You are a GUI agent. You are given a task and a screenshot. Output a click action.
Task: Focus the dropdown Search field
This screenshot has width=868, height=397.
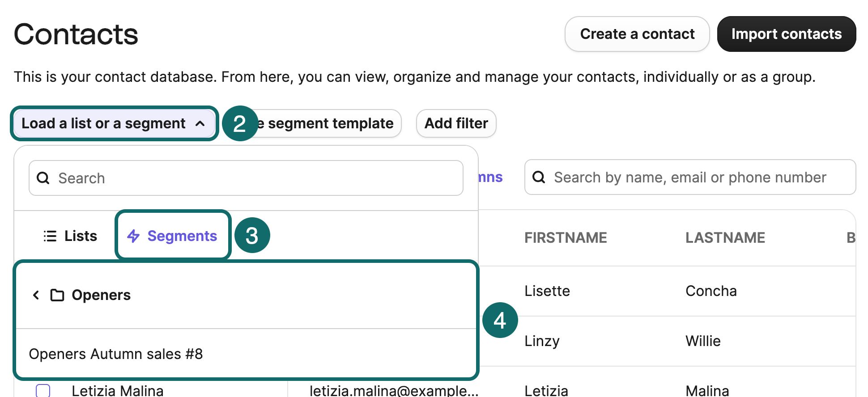click(246, 178)
